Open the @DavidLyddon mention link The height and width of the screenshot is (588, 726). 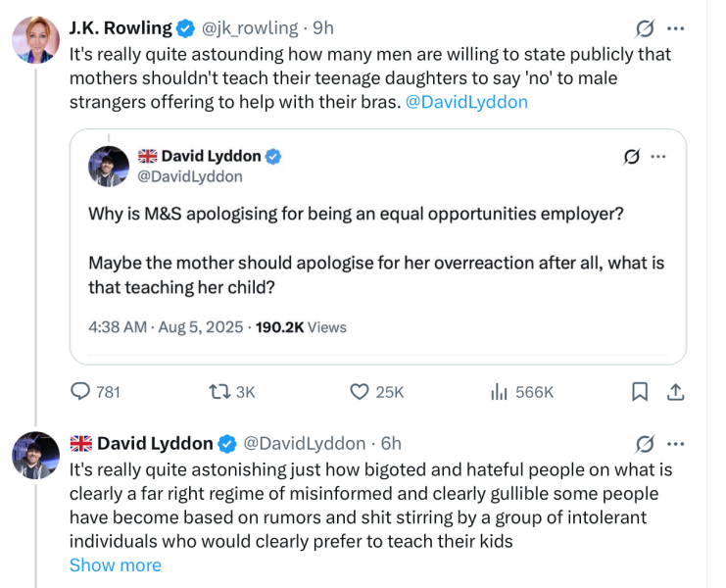pos(466,102)
